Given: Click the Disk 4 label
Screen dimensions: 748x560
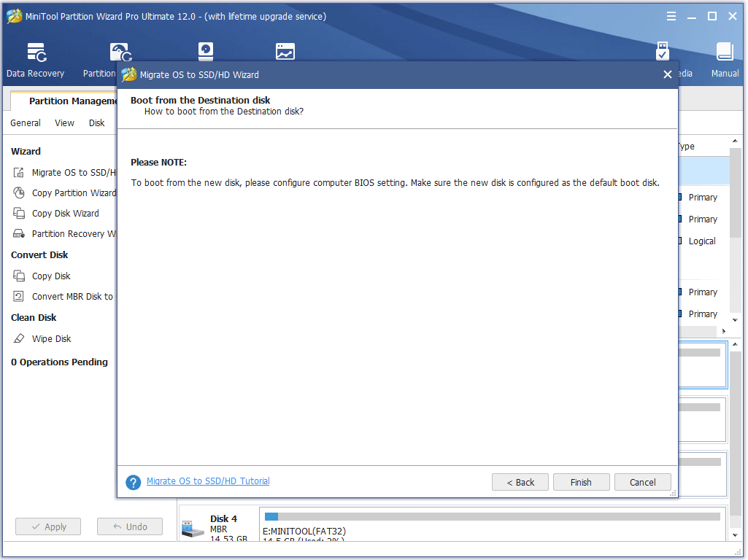Looking at the screenshot, I should tap(223, 518).
